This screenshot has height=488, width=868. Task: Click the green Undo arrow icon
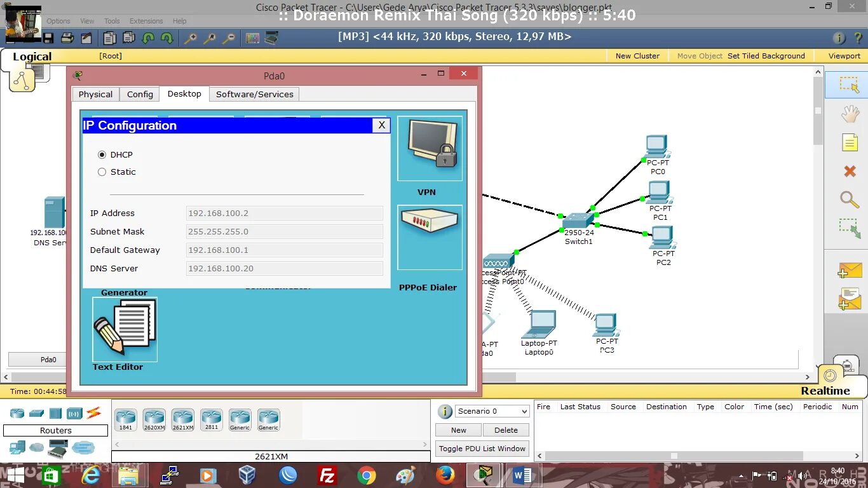pyautogui.click(x=148, y=38)
